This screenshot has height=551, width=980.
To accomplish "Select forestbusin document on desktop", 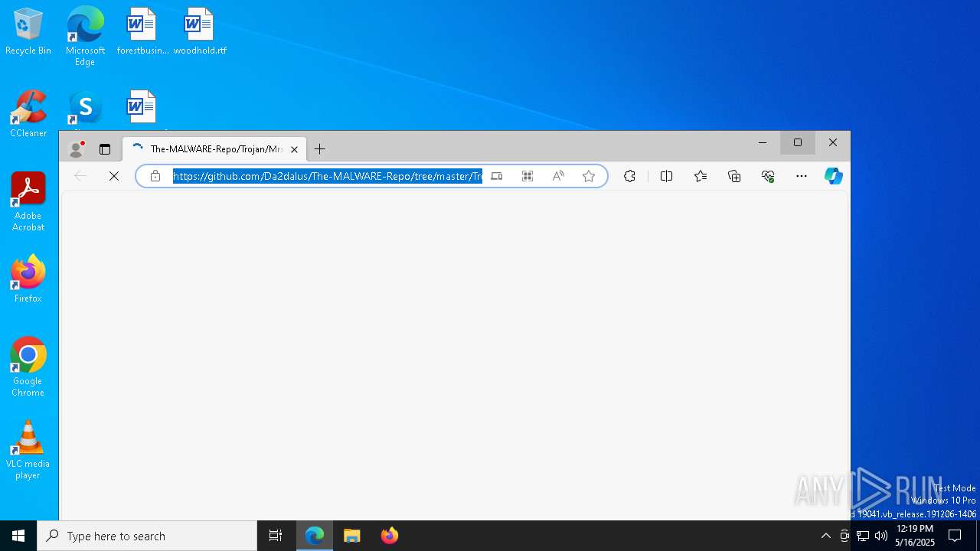I will [x=142, y=32].
